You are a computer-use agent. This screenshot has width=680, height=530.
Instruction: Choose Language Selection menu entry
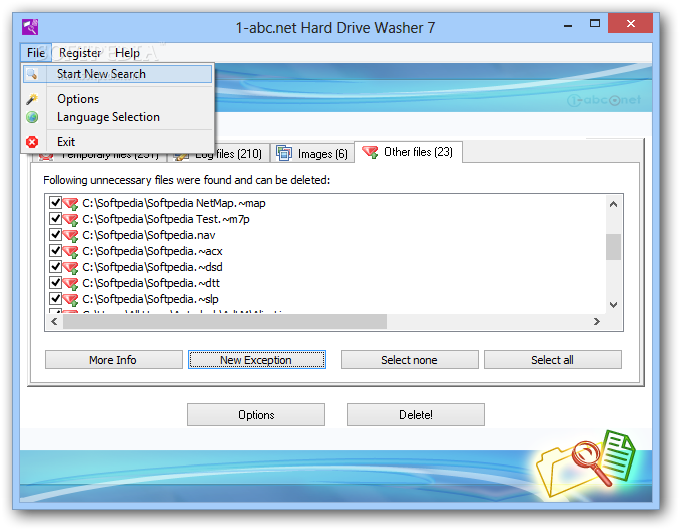(x=117, y=117)
